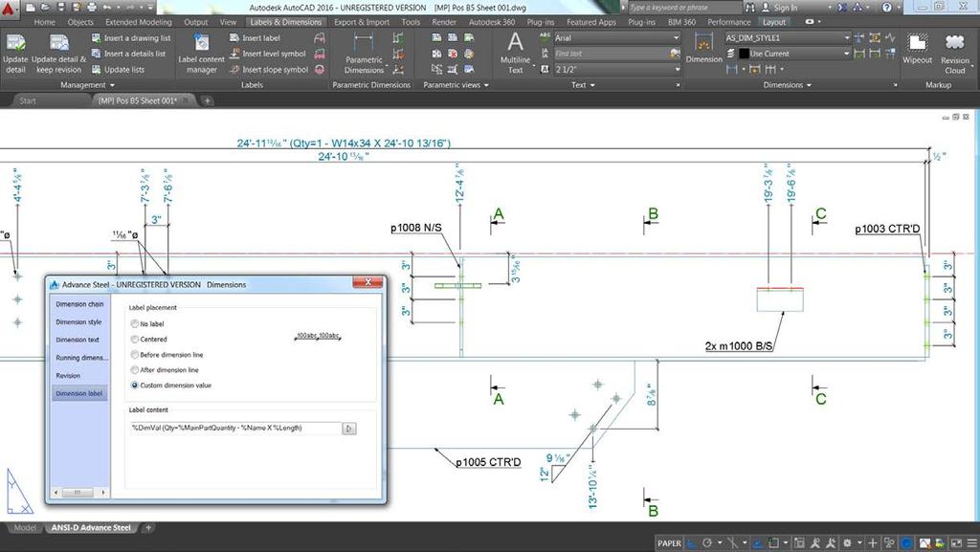
Task: Open workspace switching gear in status bar
Action: 848,543
